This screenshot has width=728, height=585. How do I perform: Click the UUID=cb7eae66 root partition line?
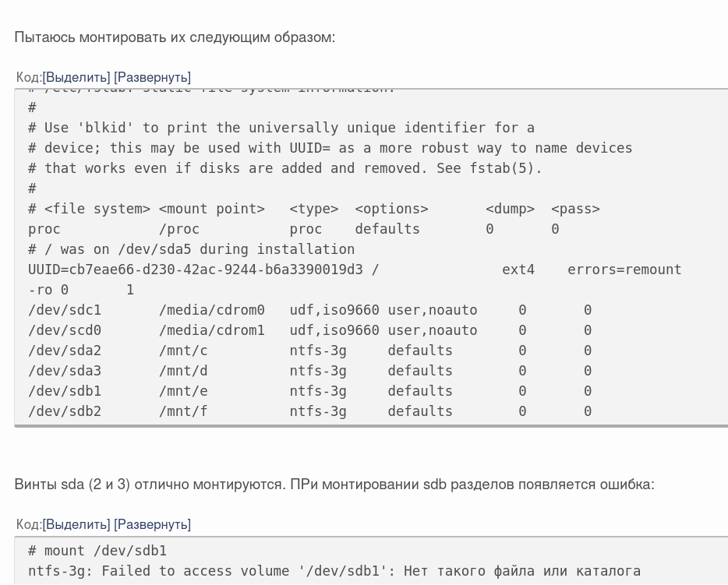354,270
